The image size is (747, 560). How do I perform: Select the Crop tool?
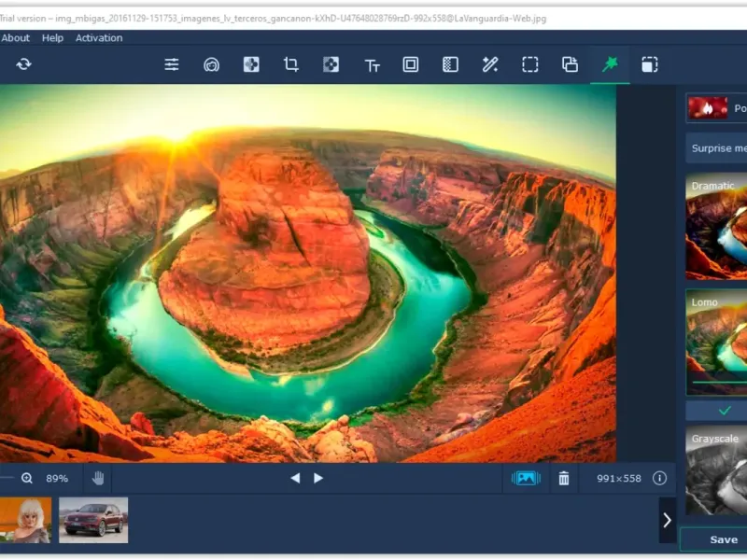(290, 64)
